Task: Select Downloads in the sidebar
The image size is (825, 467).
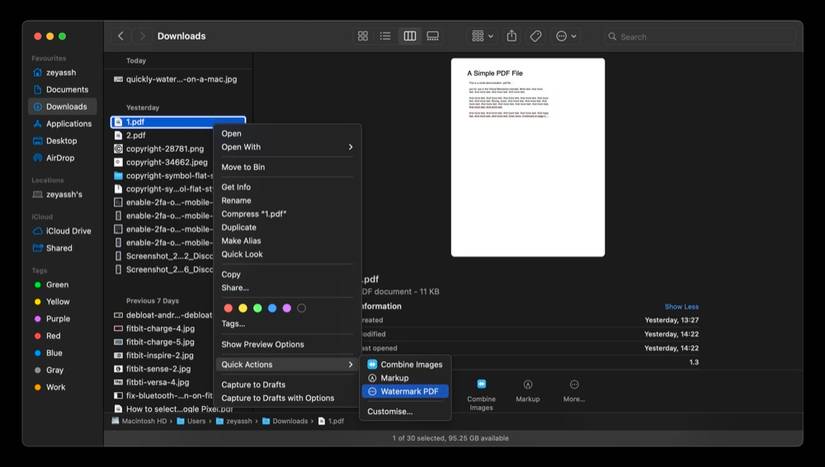Action: (62, 107)
